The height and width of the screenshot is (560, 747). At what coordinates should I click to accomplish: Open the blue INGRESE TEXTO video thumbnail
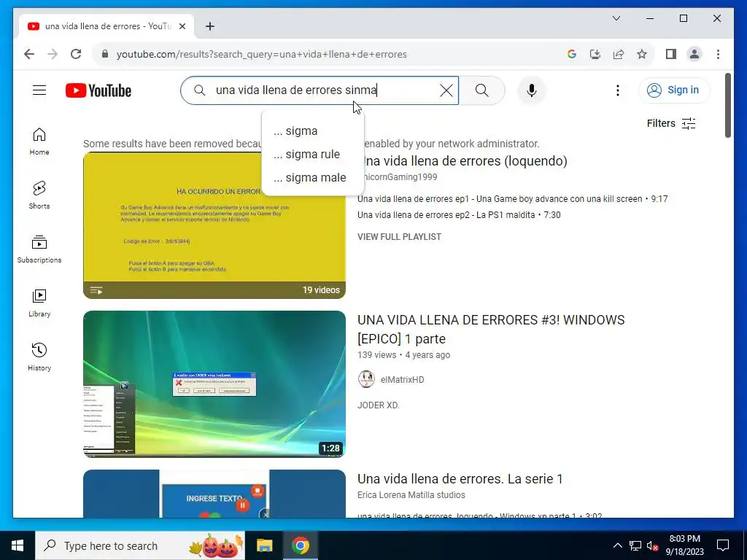[x=214, y=494]
